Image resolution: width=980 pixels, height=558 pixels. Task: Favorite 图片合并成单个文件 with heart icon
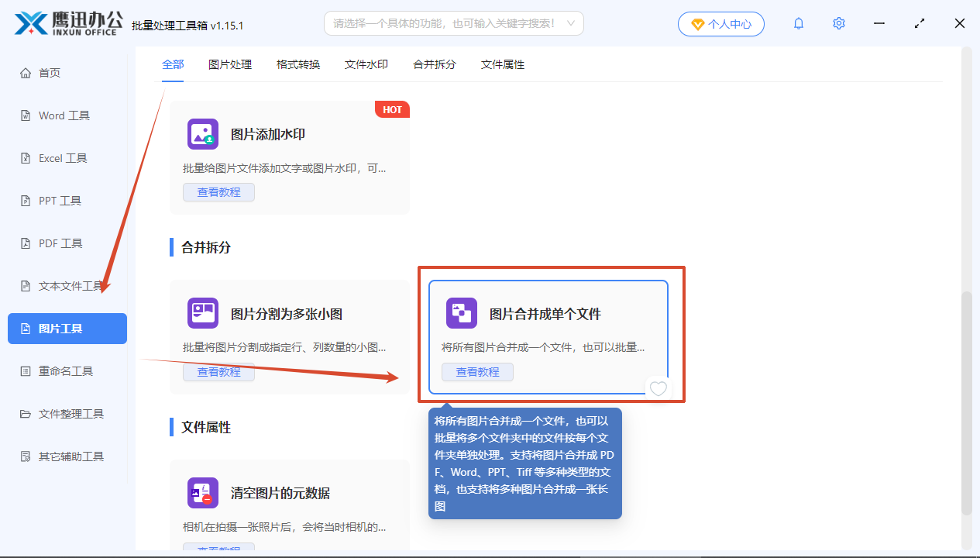click(658, 388)
